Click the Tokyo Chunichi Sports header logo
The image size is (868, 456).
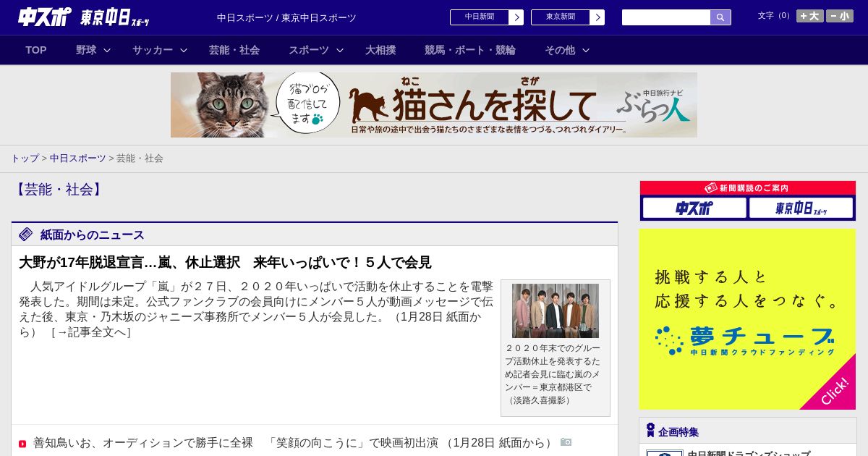tap(115, 18)
